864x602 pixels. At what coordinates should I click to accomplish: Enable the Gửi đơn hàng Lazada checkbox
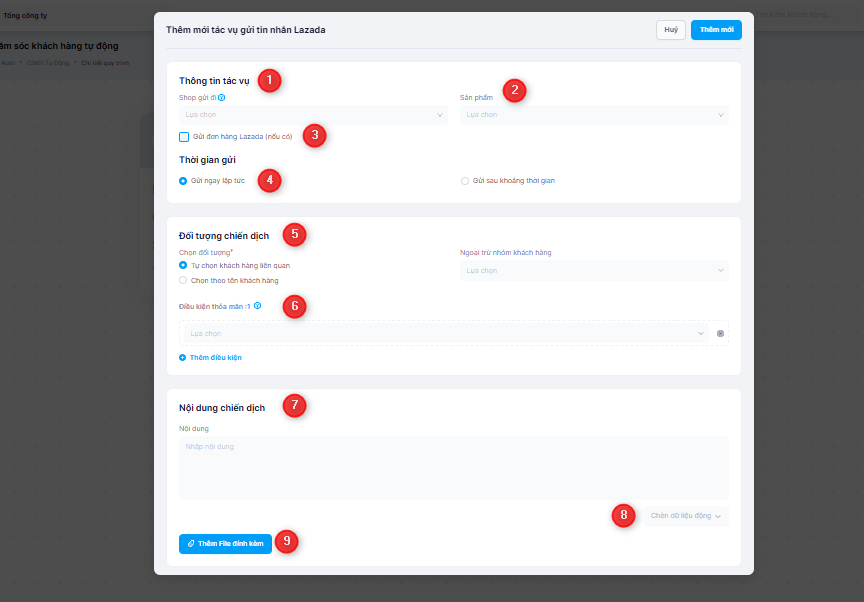click(x=184, y=136)
